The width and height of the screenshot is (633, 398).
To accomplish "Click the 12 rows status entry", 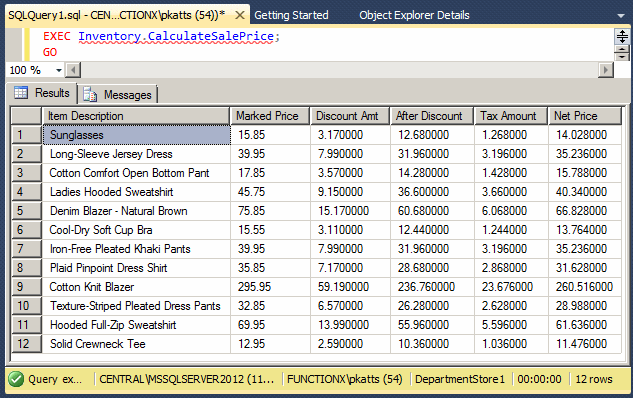I will coord(594,379).
